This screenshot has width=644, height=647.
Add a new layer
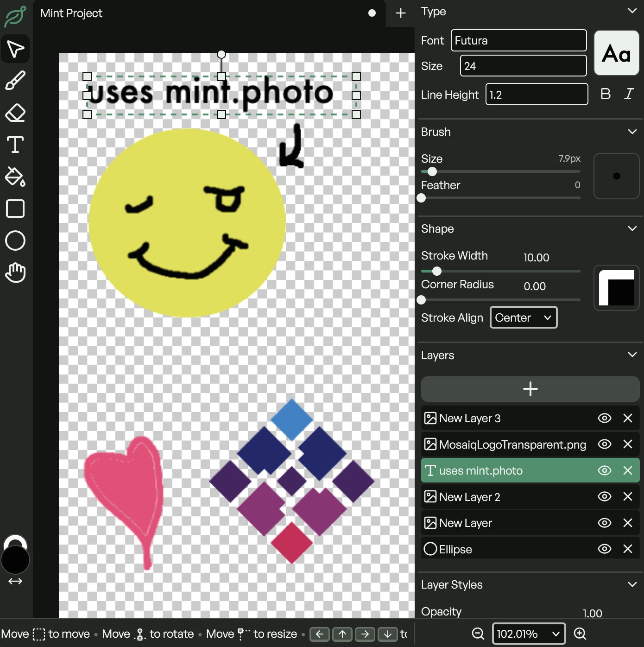530,389
